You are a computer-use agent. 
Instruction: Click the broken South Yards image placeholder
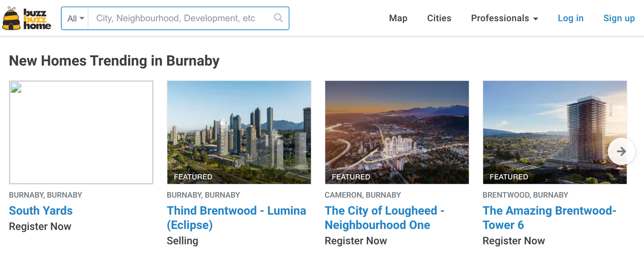tap(81, 132)
